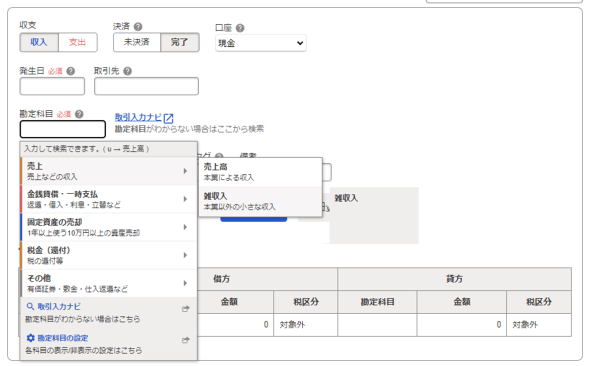Screen dimensions: 590x366
Task: Click 発生日 date input field
Action: (52, 86)
